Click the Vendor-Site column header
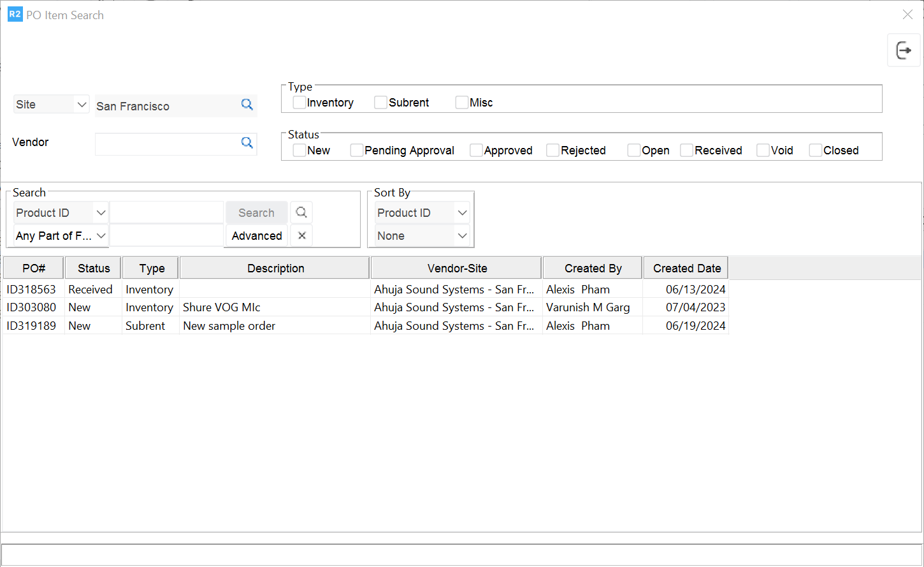 tap(456, 269)
